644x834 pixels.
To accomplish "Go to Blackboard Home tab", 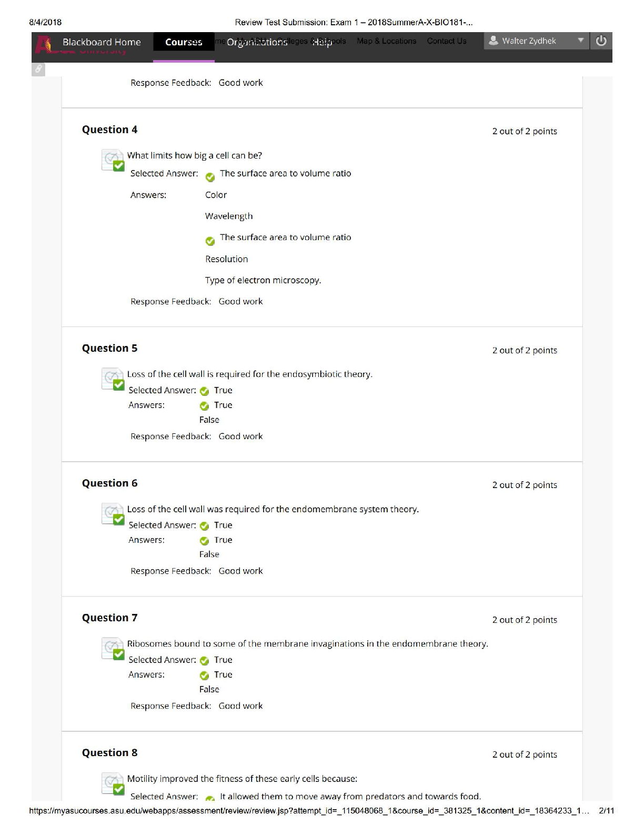I will click(102, 42).
